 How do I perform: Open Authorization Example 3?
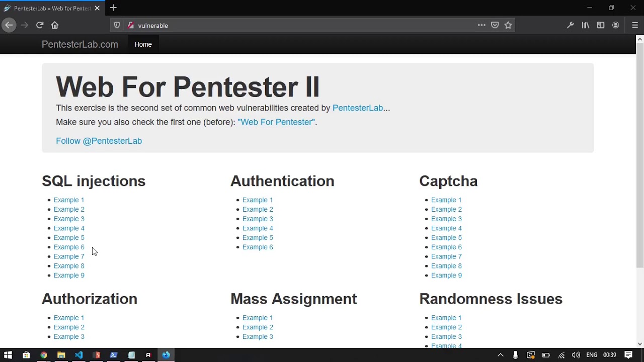(x=69, y=337)
